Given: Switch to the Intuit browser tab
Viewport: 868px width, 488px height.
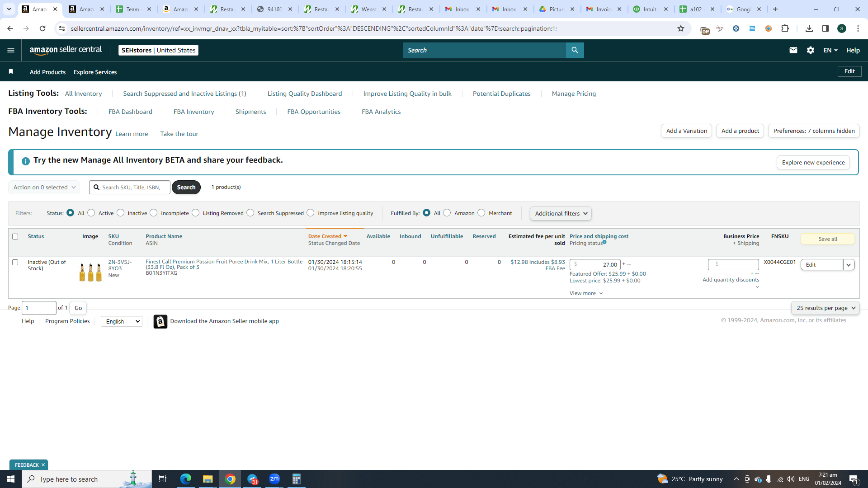Looking at the screenshot, I should point(651,9).
